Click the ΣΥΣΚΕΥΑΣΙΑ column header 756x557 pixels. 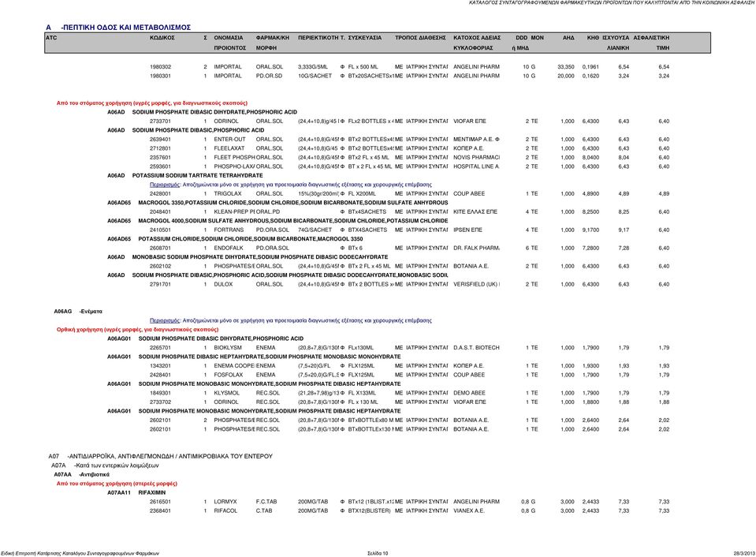(x=364, y=38)
